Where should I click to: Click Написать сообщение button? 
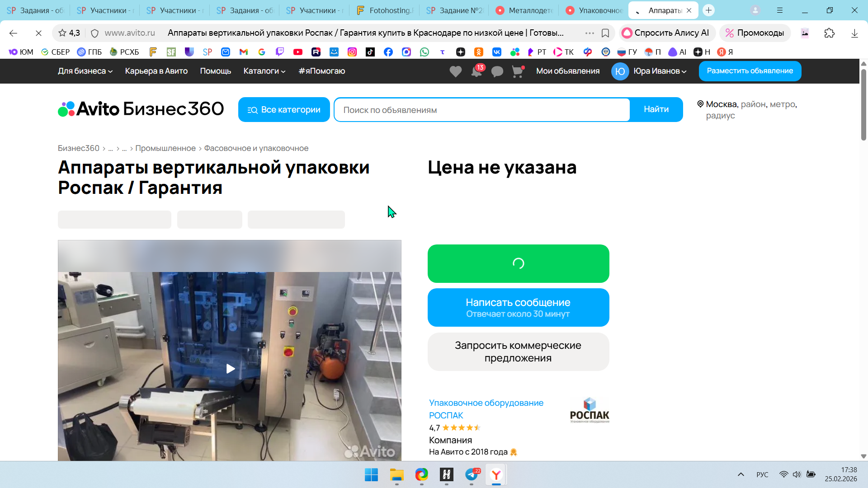click(518, 307)
